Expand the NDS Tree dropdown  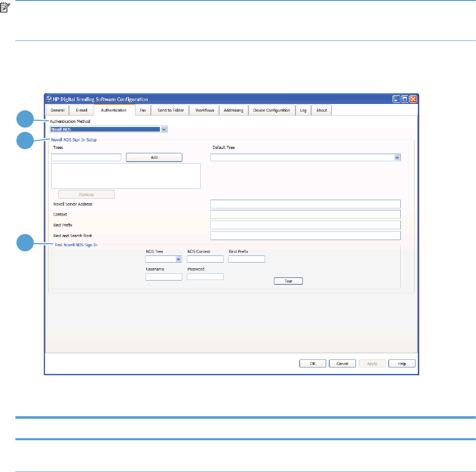coord(179,259)
